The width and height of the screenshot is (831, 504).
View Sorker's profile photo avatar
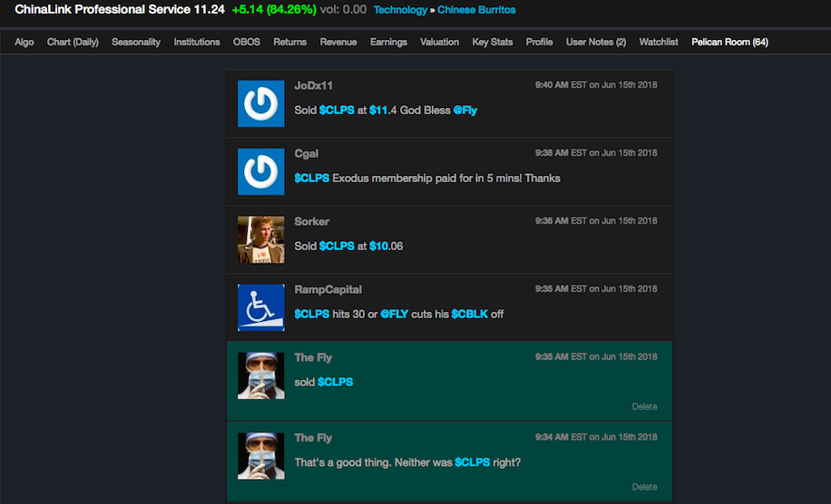[x=260, y=239]
